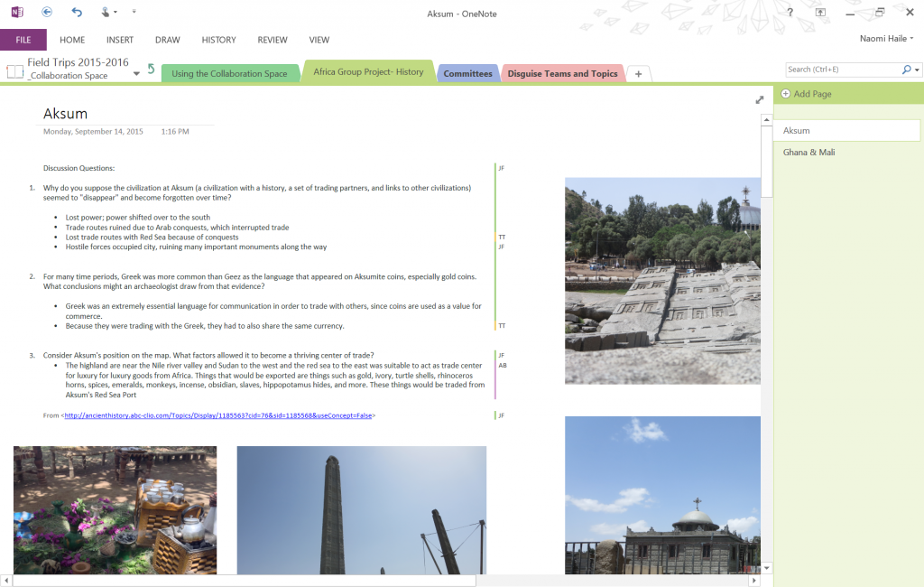Open OneNote Help question mark icon

(x=790, y=13)
